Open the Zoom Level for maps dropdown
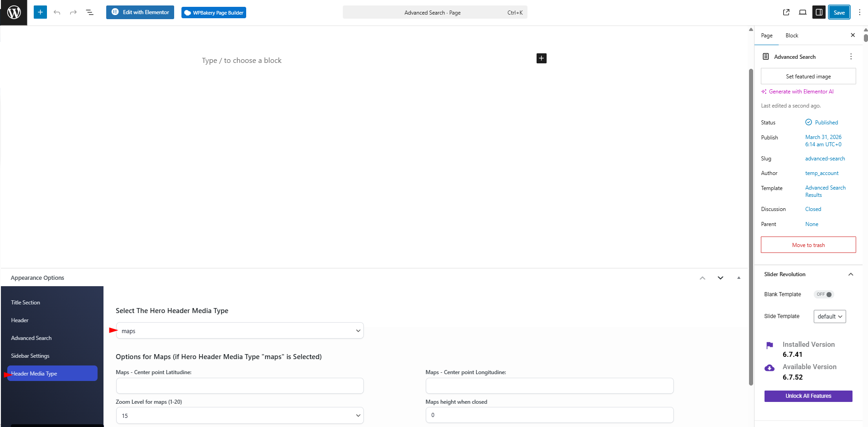This screenshot has height=427, width=868. [x=240, y=416]
